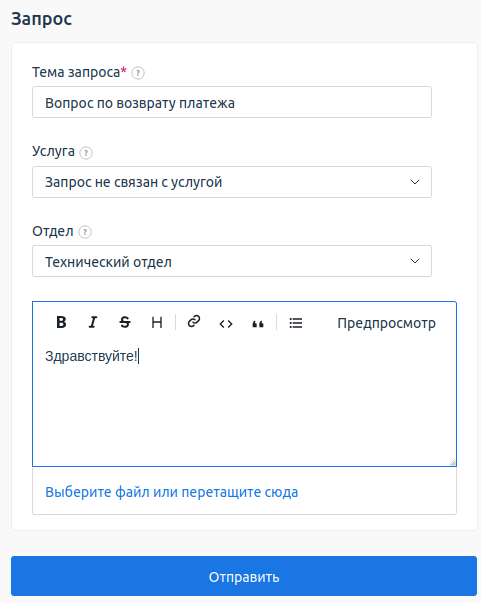Submit the request with Отправить button
The image size is (481, 603).
244,576
